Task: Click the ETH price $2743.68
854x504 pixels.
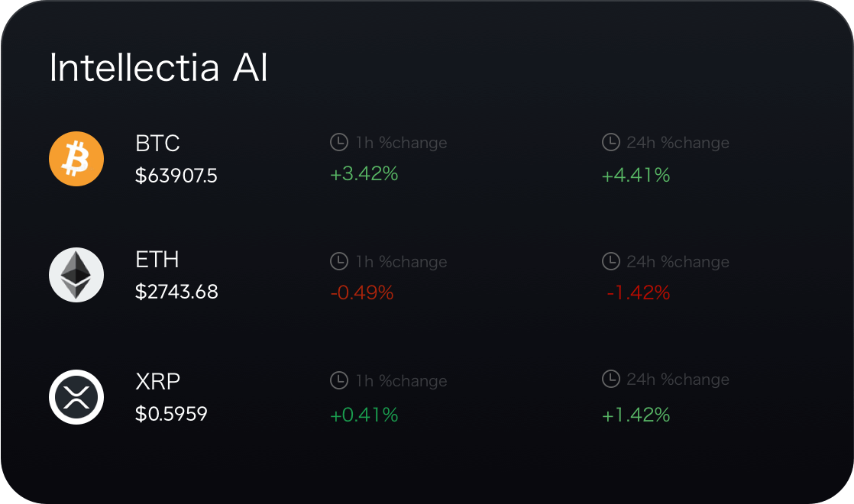Action: pos(176,292)
